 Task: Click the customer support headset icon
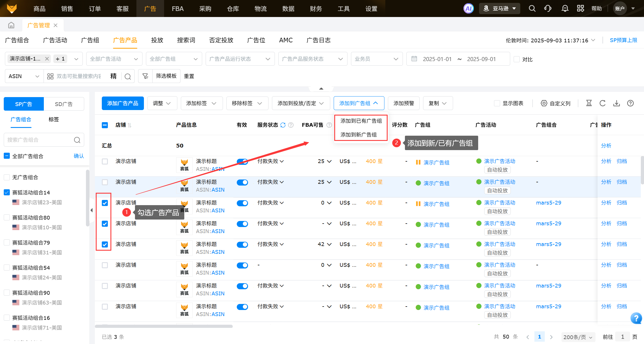click(x=548, y=8)
